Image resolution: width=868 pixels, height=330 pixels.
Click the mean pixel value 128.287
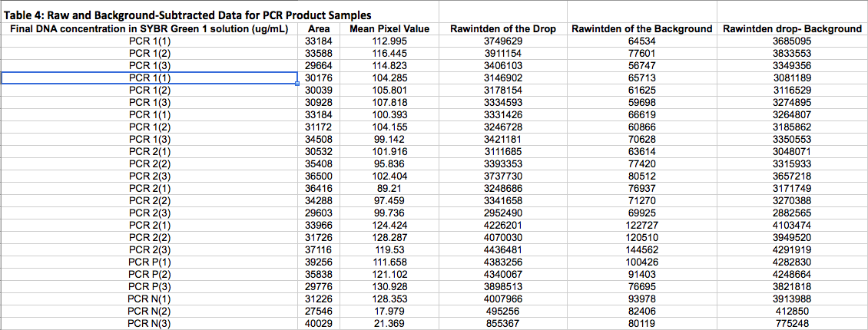(389, 237)
